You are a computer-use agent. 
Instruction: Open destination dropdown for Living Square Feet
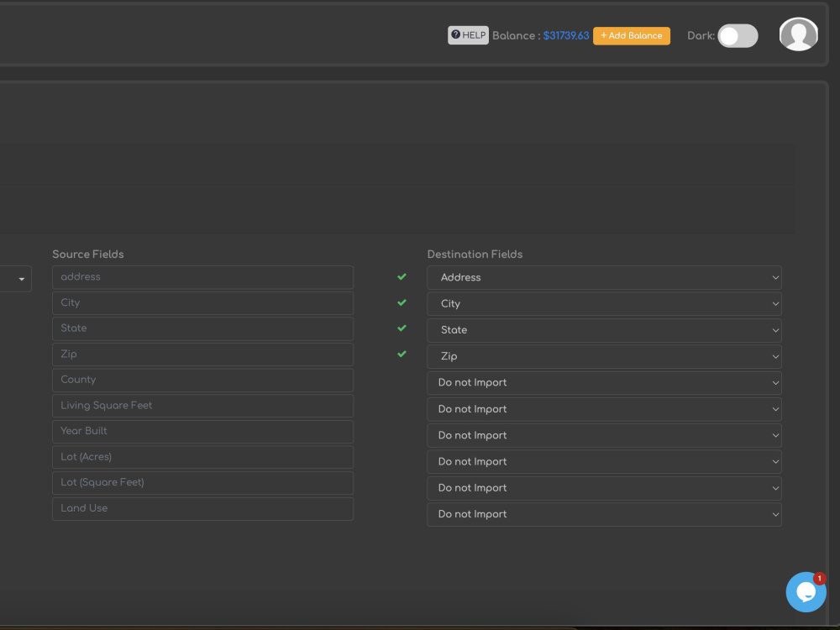(604, 409)
